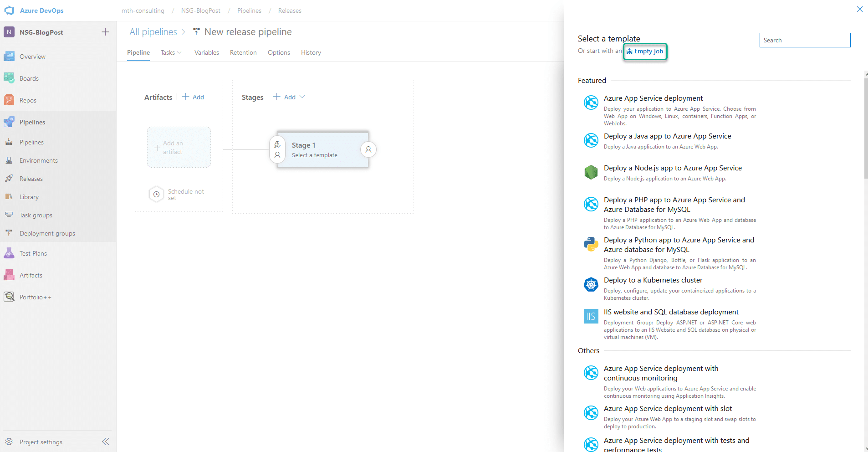Select the Stage 1 card

click(323, 149)
